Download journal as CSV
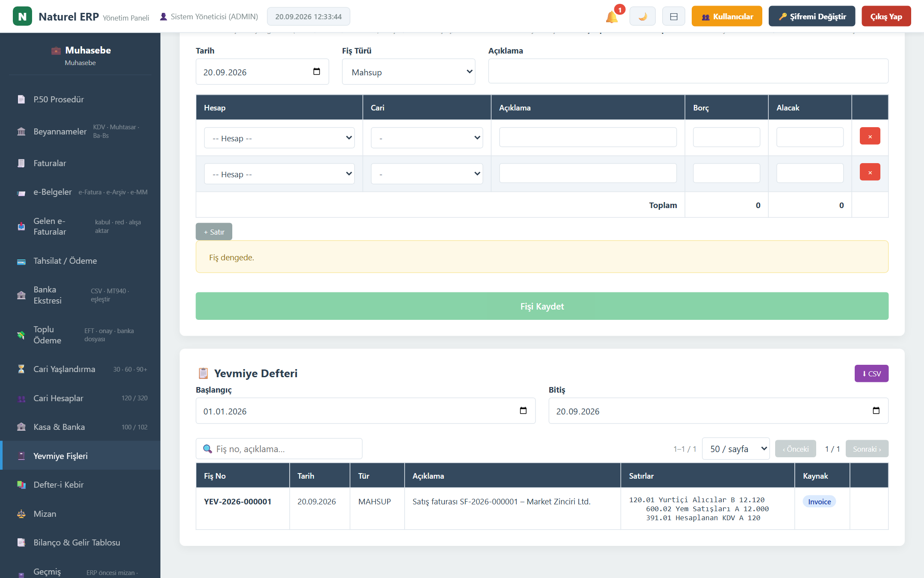 click(x=871, y=373)
